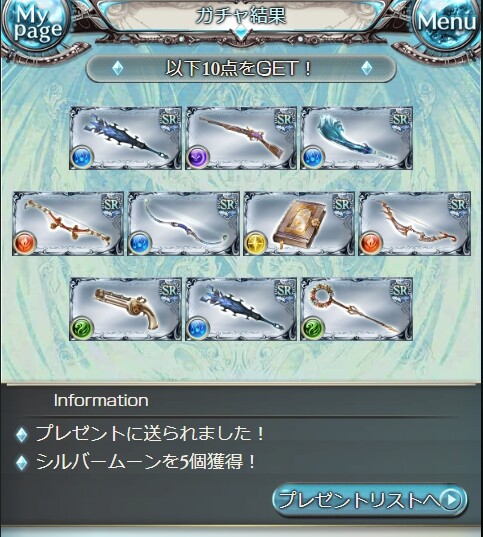Open the Menu orb button
The height and width of the screenshot is (537, 483).
pos(447,23)
